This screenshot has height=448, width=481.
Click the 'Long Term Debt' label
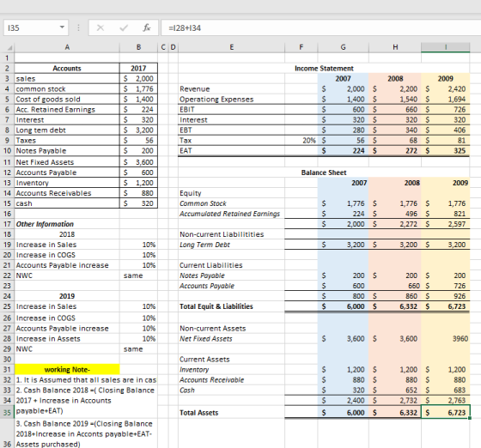pyautogui.click(x=204, y=245)
